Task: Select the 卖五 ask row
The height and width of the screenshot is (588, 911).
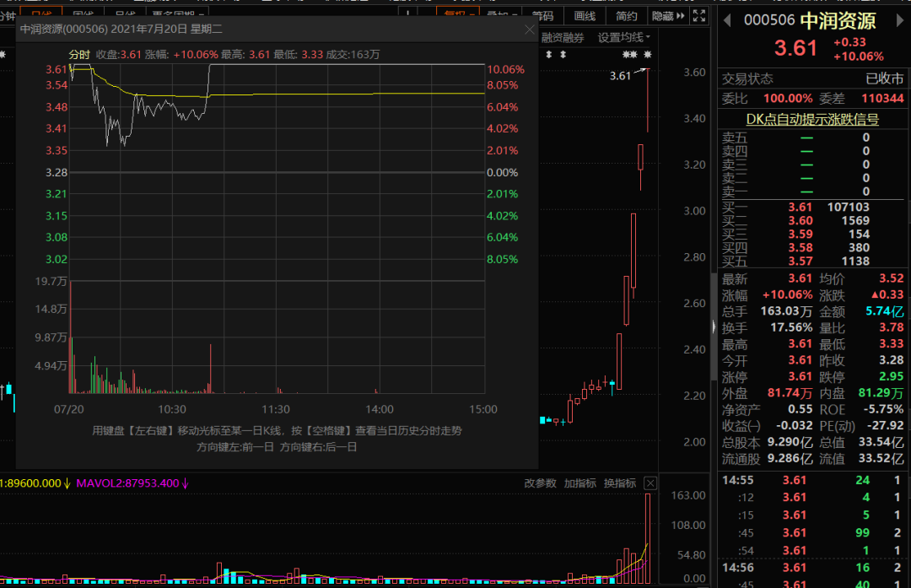Action: click(813, 138)
